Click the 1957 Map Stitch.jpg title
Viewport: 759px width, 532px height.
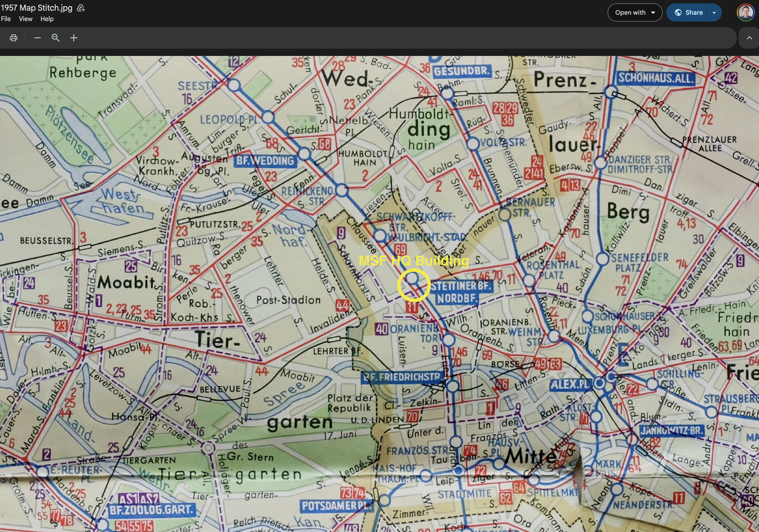coord(36,8)
